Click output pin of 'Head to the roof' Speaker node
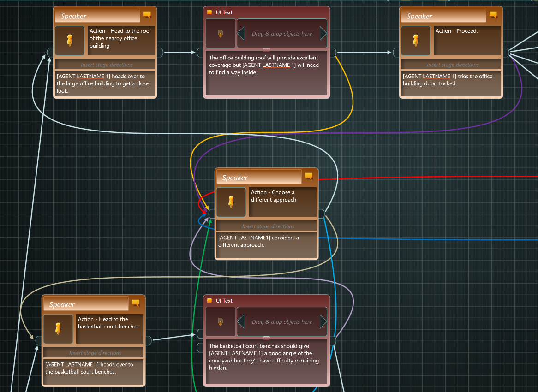This screenshot has width=538, height=392. point(160,53)
